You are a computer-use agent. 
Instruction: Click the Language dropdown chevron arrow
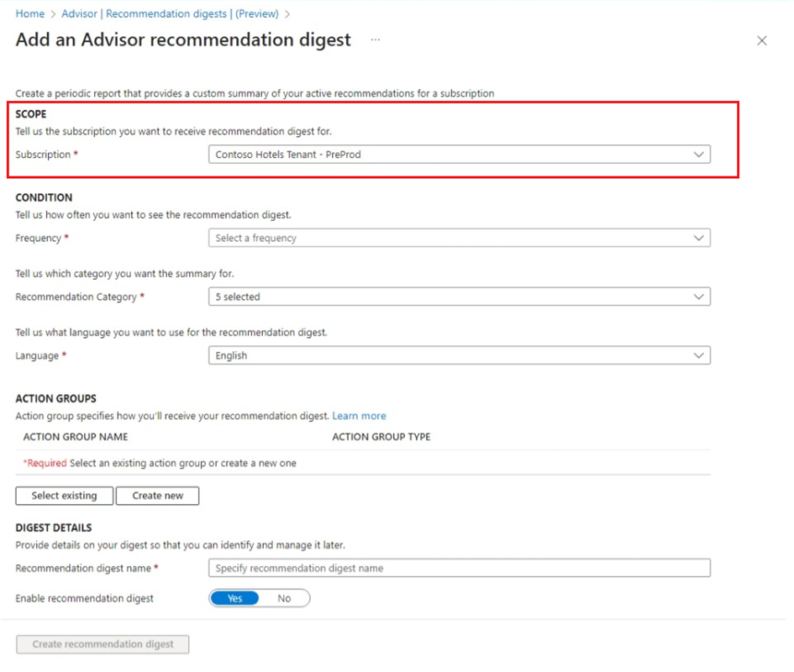point(698,355)
